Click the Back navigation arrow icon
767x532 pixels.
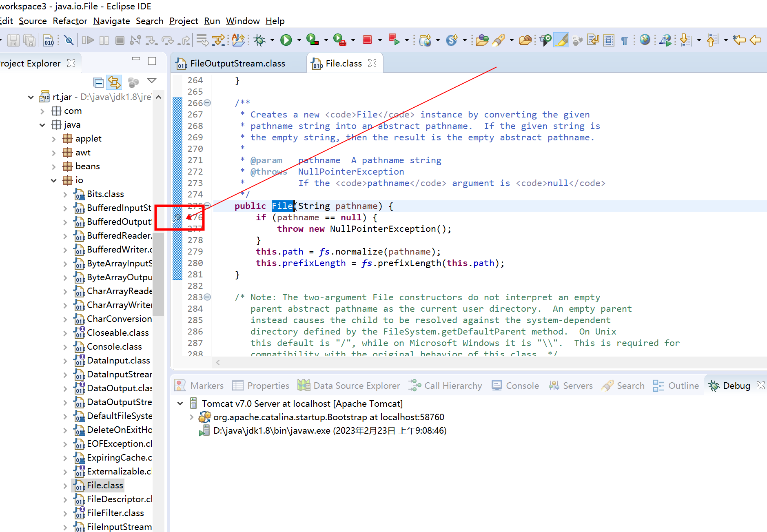(756, 40)
